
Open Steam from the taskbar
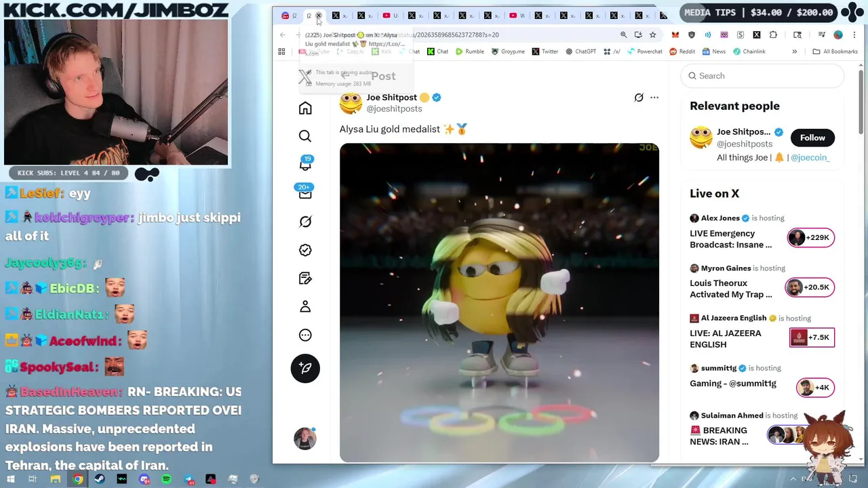(x=100, y=479)
